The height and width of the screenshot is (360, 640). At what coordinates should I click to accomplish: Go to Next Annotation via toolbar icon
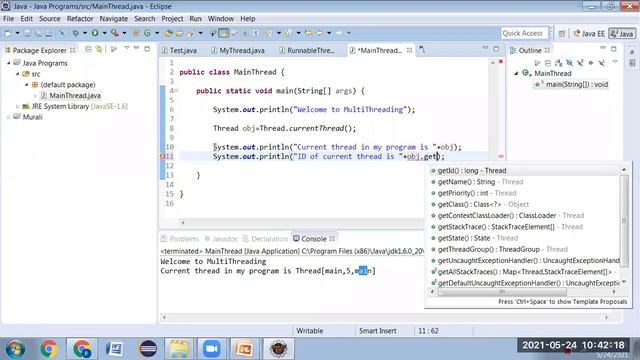[x=269, y=33]
